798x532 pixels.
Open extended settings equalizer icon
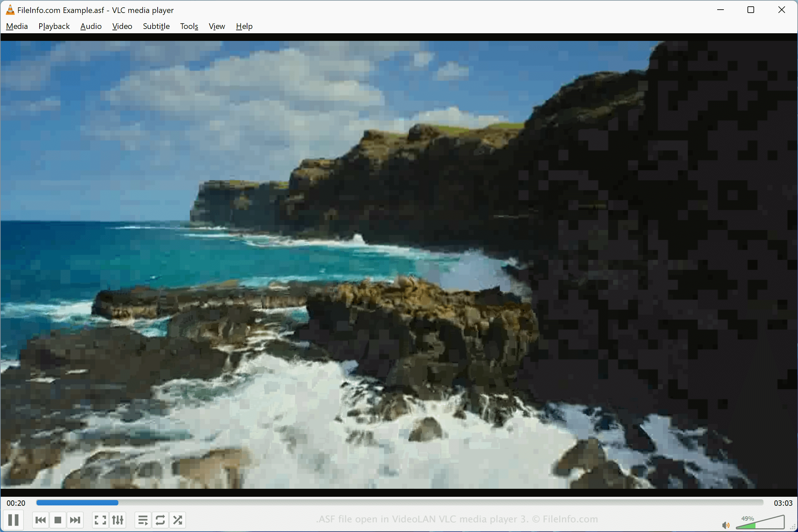pyautogui.click(x=118, y=519)
